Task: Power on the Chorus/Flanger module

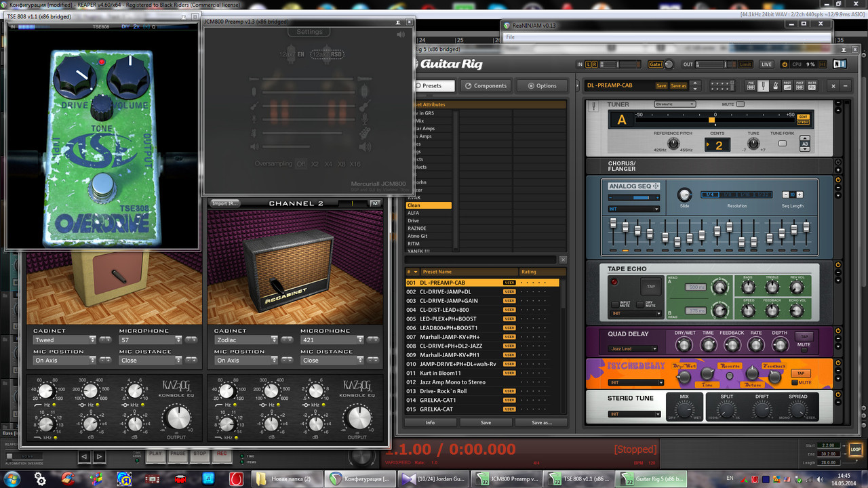Action: (x=838, y=163)
